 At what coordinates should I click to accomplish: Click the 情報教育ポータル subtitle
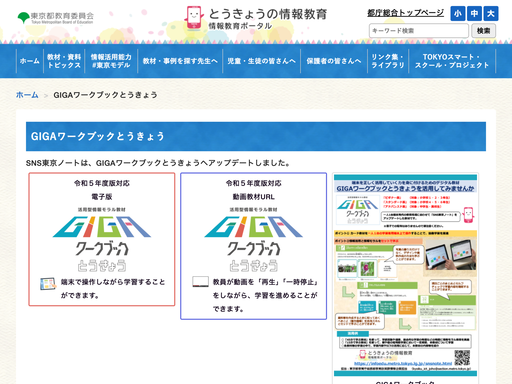(240, 26)
